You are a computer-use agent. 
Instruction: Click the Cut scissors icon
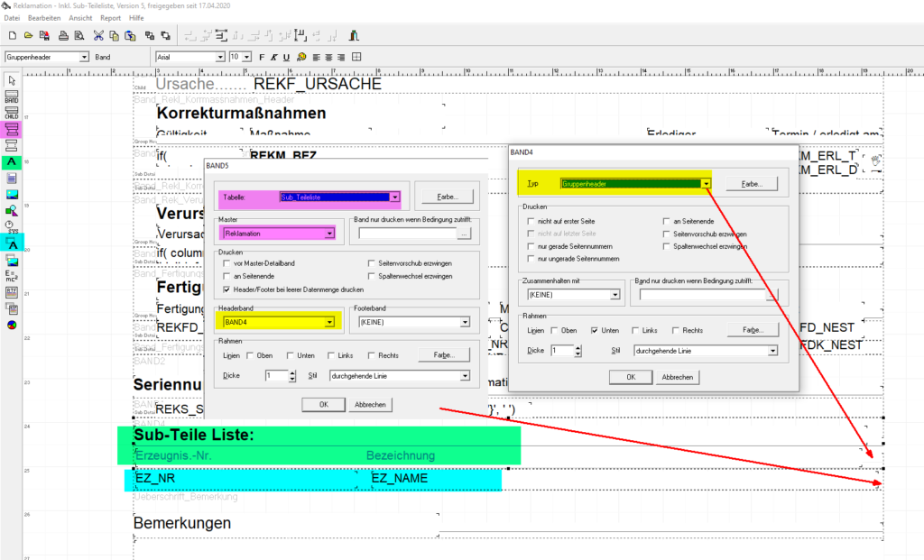point(97,36)
